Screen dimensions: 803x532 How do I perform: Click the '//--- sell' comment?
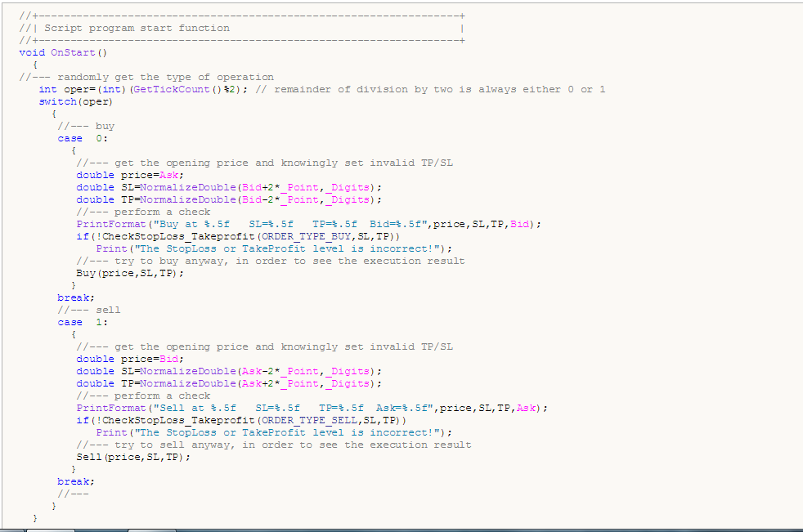tap(89, 311)
